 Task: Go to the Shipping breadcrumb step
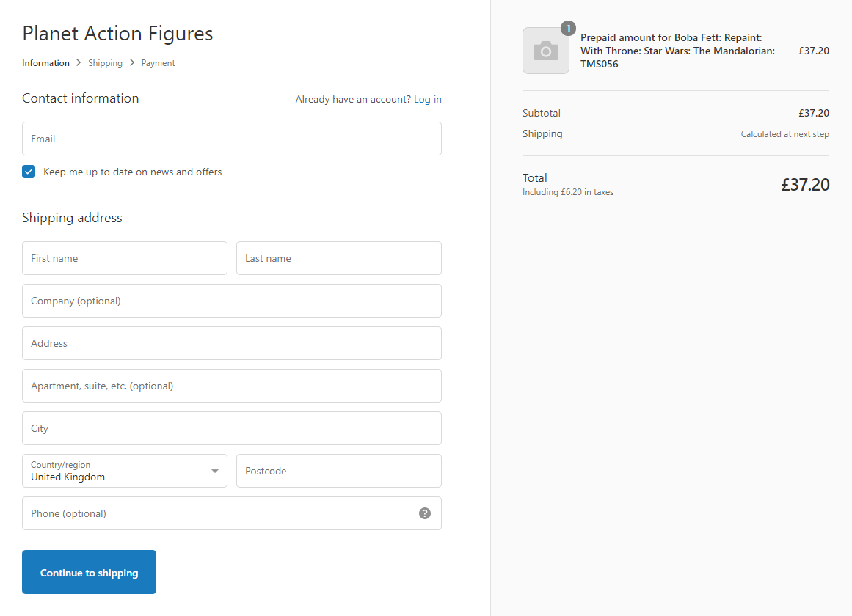[106, 63]
